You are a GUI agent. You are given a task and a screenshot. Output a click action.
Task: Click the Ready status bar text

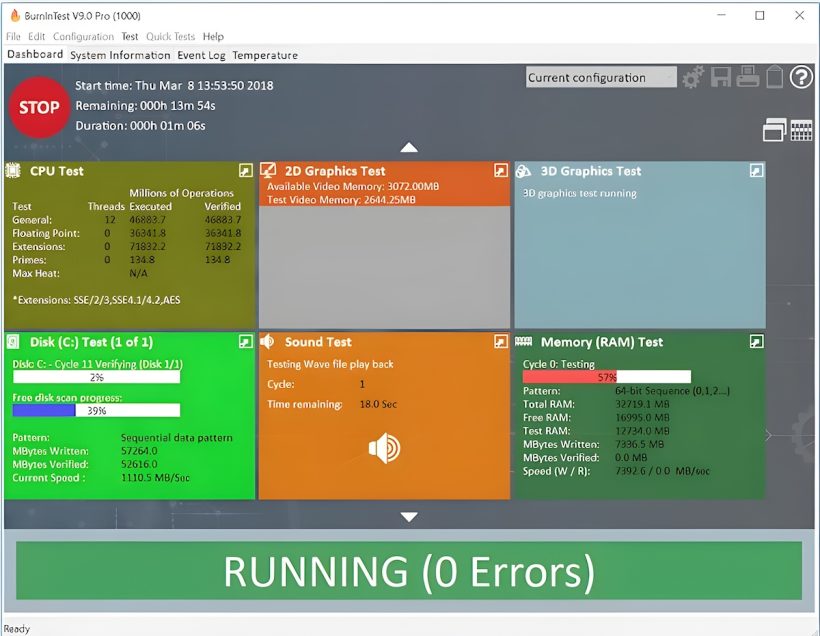pyautogui.click(x=17, y=630)
